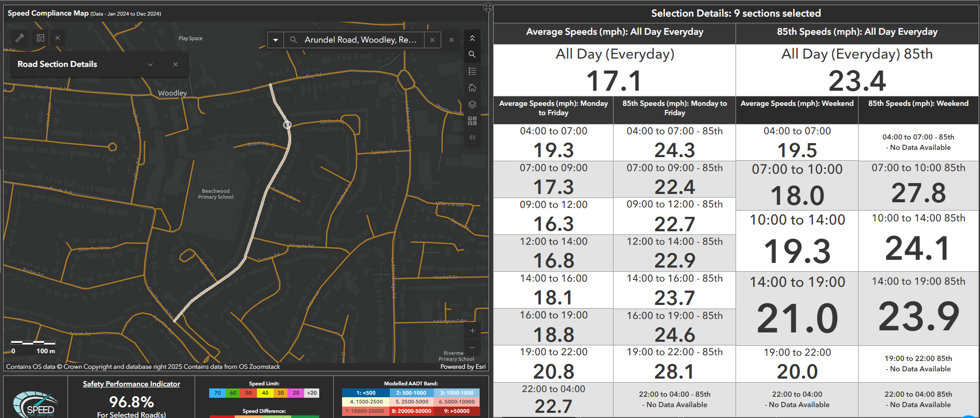Activate the rectangle select features tool

40,38
